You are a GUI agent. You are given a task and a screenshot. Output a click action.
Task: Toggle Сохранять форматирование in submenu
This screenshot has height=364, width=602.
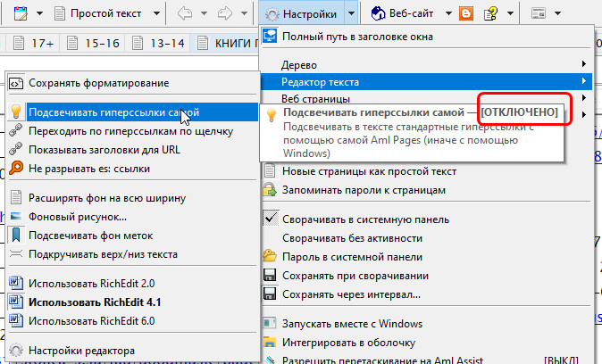click(x=132, y=83)
